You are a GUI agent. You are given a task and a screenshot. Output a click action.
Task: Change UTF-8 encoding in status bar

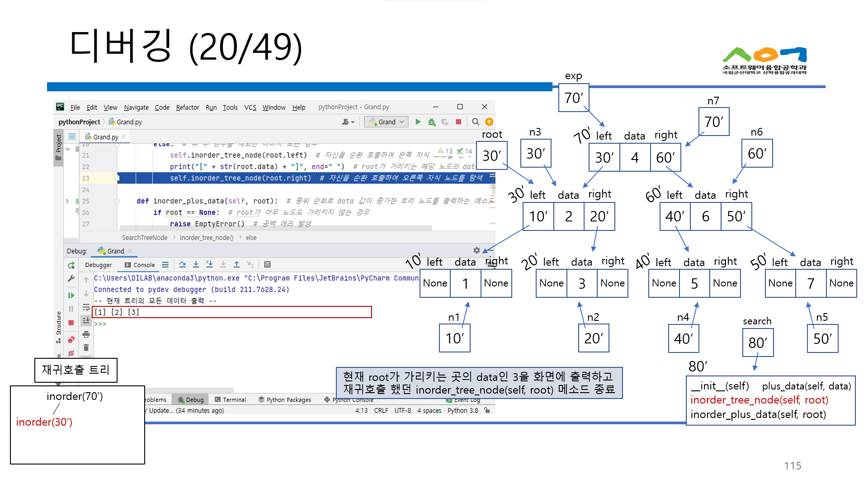[402, 410]
